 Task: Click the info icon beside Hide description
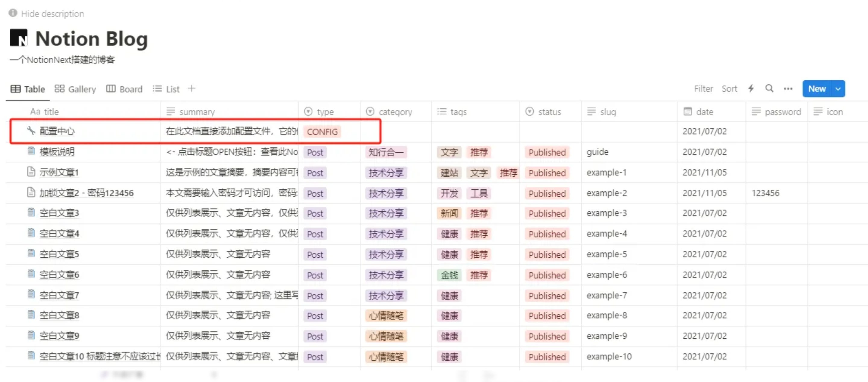pos(13,13)
